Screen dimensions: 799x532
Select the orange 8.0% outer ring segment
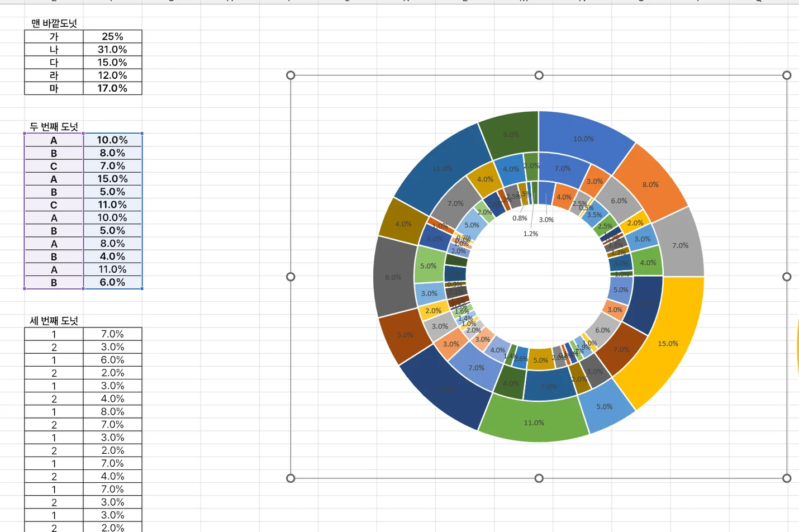[651, 183]
